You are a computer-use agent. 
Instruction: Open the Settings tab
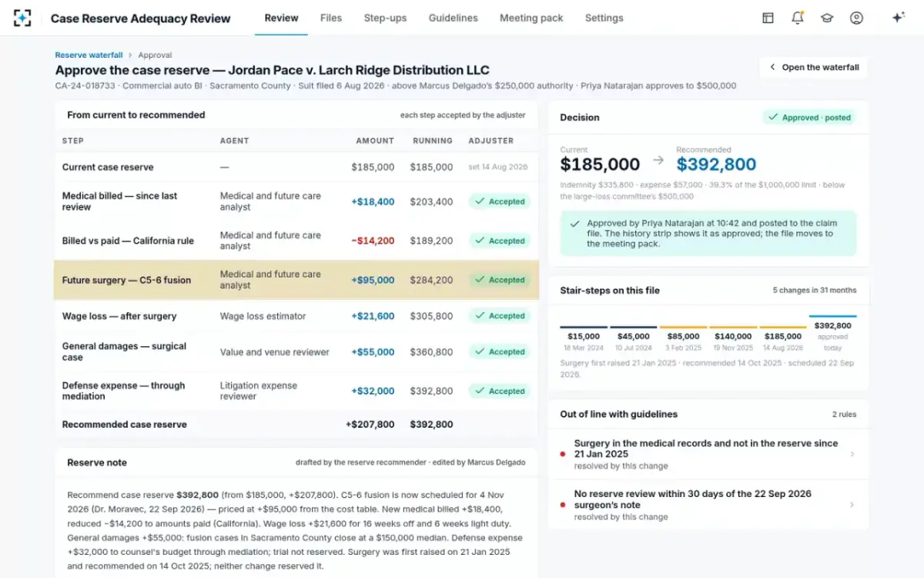(x=604, y=18)
